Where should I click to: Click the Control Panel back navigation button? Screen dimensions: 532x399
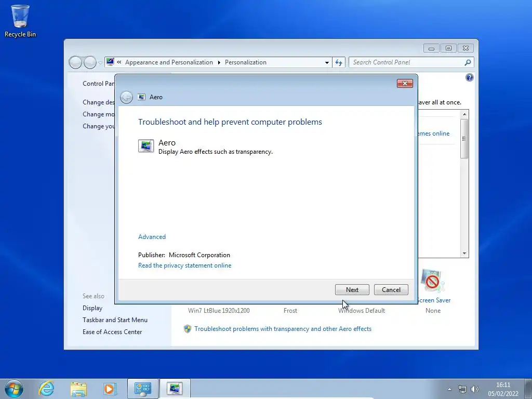[x=75, y=62]
